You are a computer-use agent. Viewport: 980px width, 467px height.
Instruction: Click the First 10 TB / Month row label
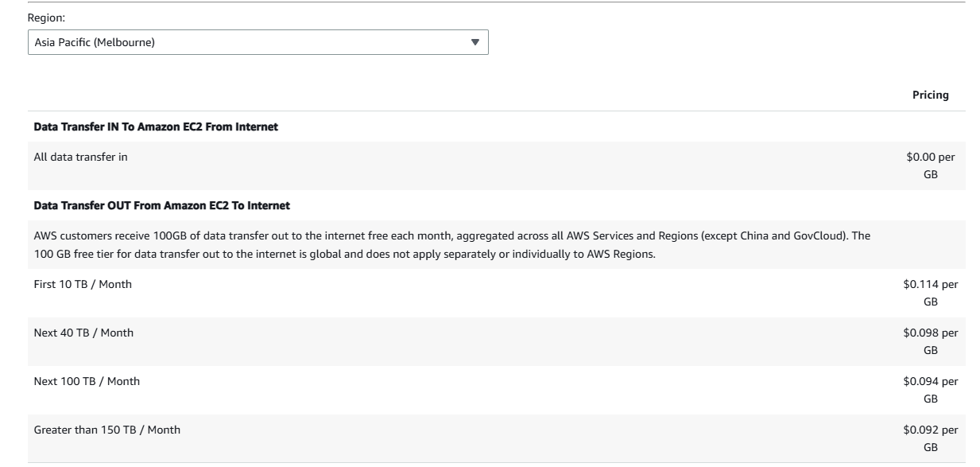point(83,284)
